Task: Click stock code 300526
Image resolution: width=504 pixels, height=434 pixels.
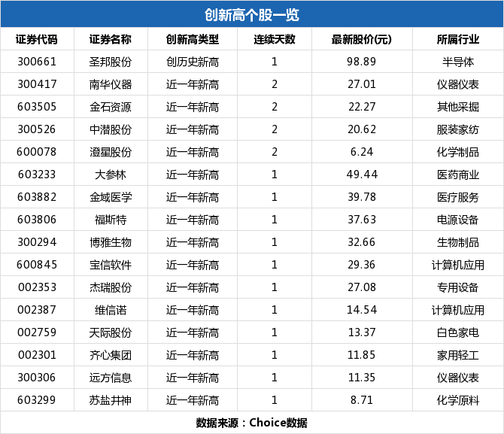Action: click(x=37, y=129)
